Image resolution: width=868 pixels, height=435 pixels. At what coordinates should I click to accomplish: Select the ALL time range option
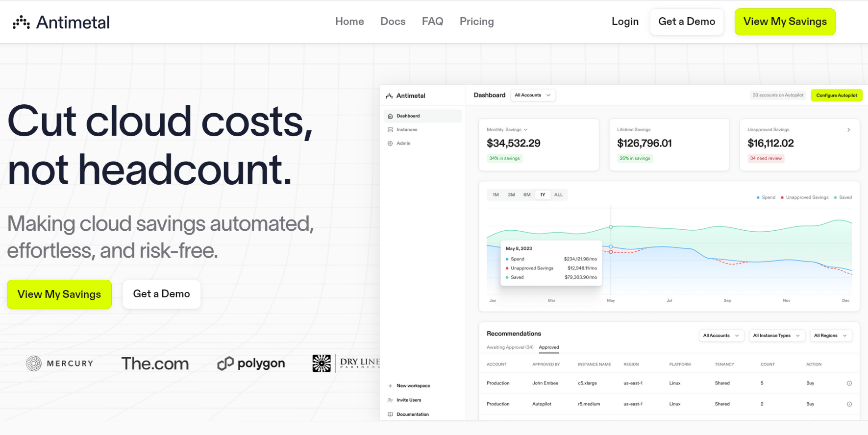click(x=558, y=195)
